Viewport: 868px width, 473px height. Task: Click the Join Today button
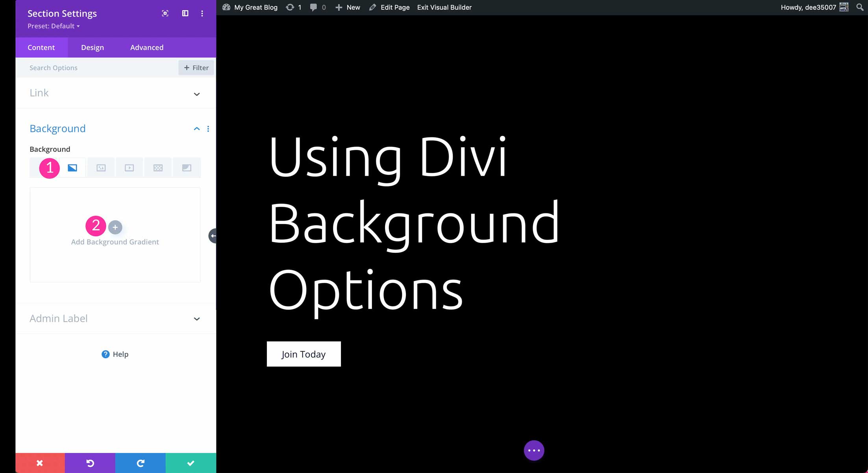(304, 354)
